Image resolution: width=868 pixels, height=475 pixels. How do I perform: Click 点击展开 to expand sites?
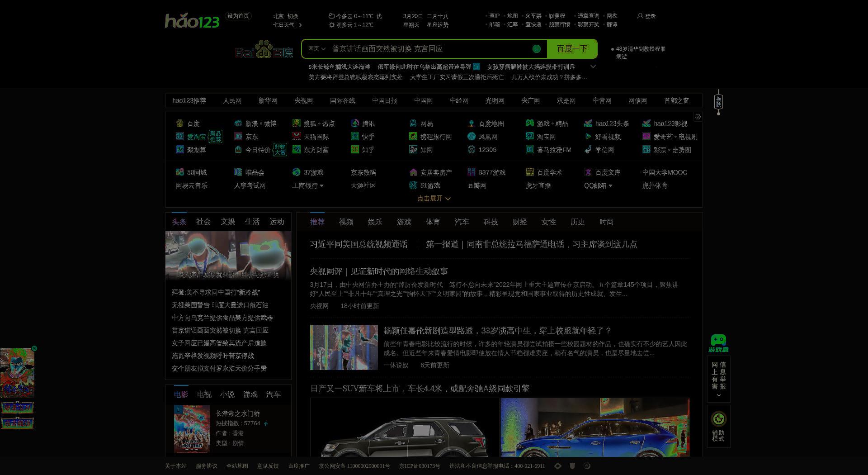click(x=434, y=198)
